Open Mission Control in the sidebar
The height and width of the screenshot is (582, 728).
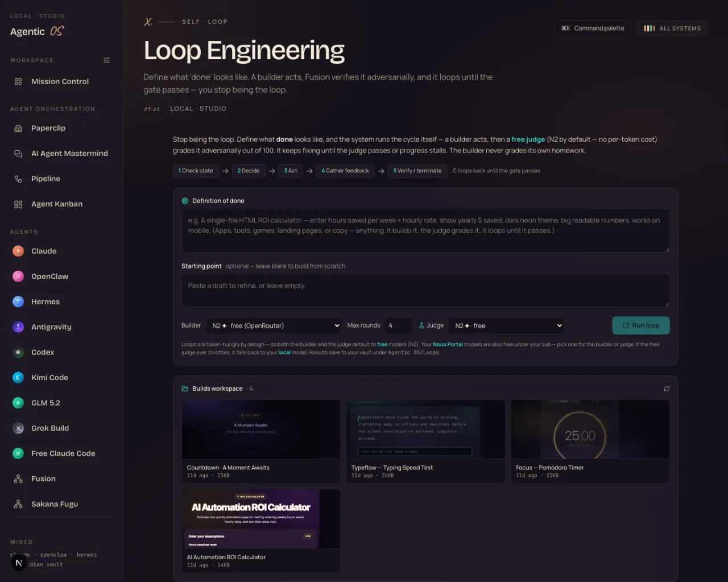pos(61,81)
